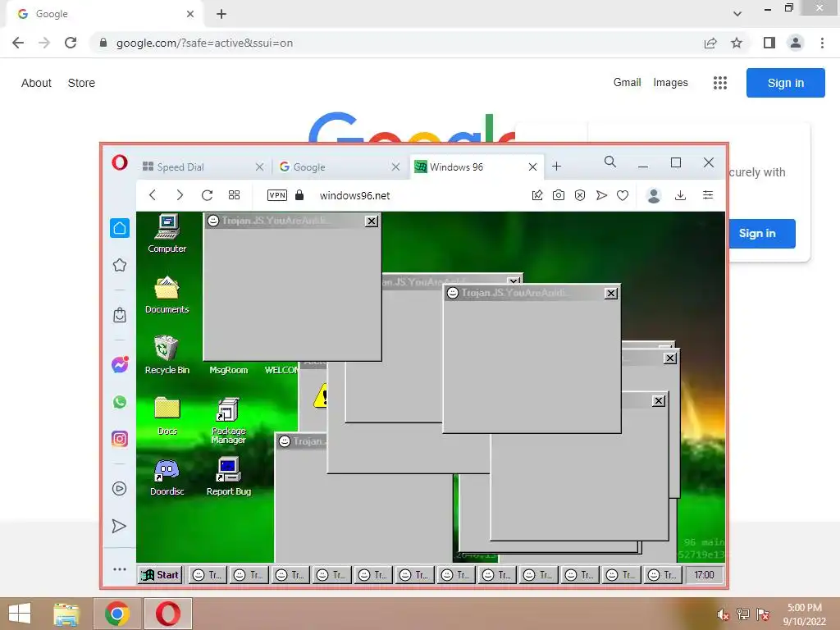Select the Docs folder desktop icon
This screenshot has height=630, width=840.
point(167,416)
